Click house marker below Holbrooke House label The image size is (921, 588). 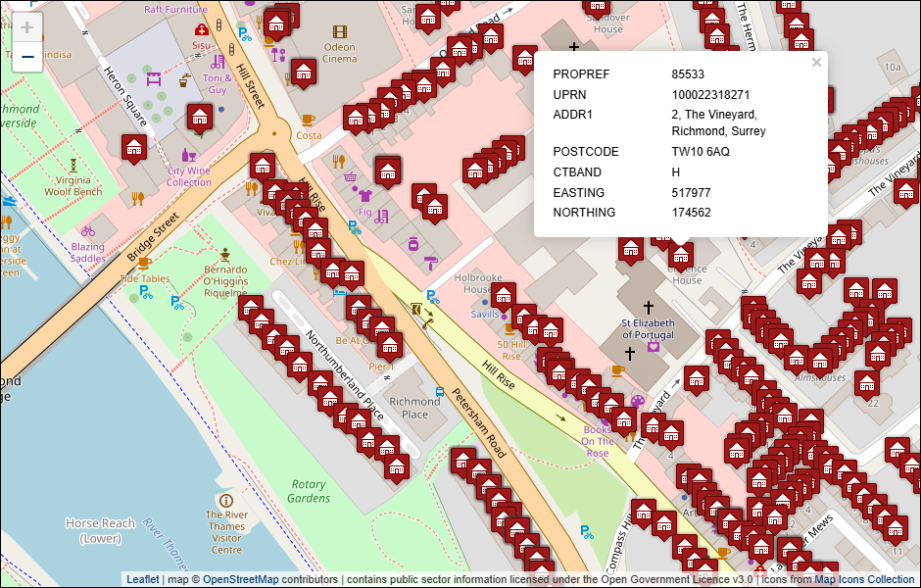[504, 295]
